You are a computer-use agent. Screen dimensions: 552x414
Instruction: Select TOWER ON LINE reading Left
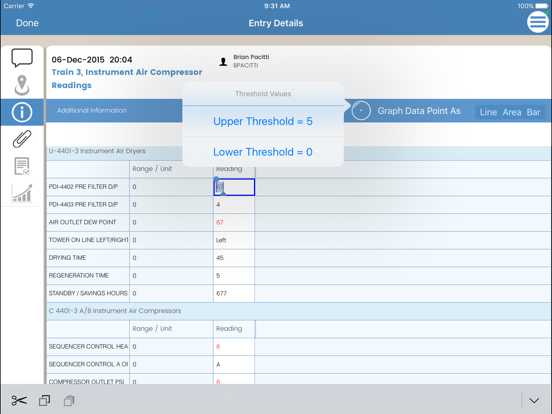pyautogui.click(x=234, y=240)
